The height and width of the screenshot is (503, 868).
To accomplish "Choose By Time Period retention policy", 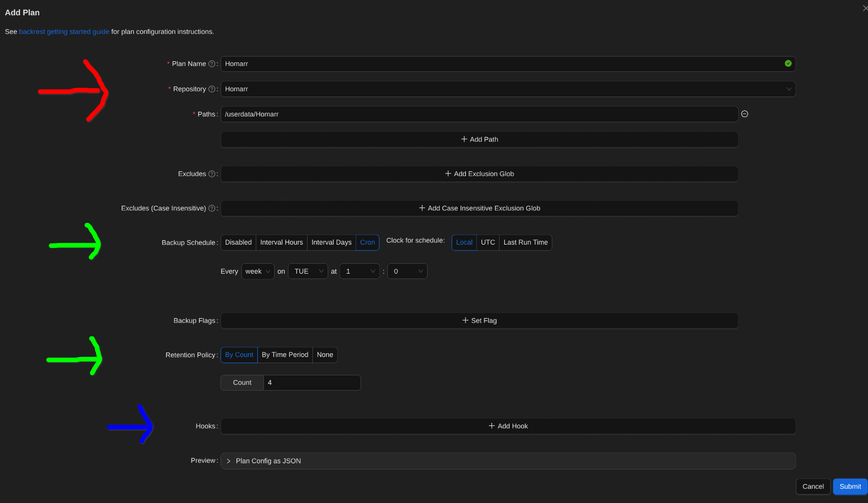I will tap(285, 355).
